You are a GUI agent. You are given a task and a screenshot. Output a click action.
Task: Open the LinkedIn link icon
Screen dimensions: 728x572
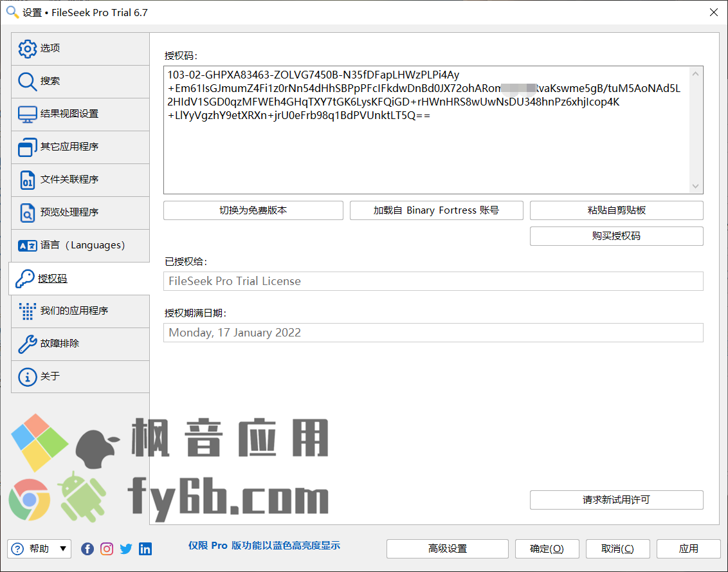pyautogui.click(x=145, y=549)
